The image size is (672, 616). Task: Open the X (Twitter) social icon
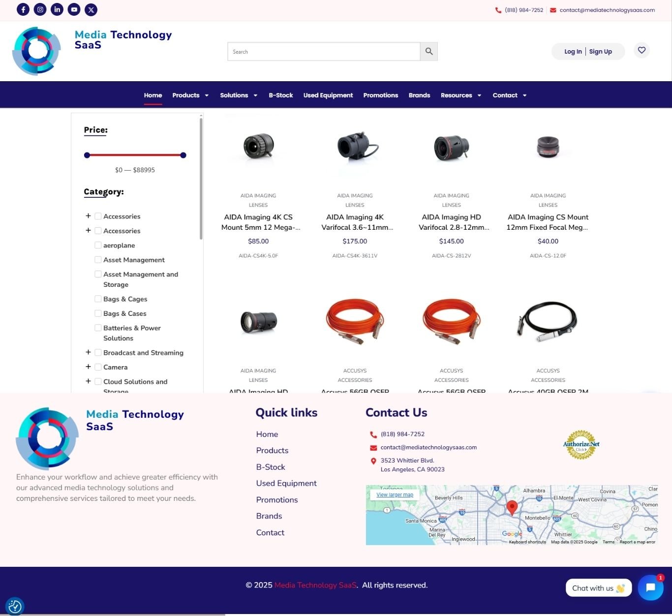[91, 9]
